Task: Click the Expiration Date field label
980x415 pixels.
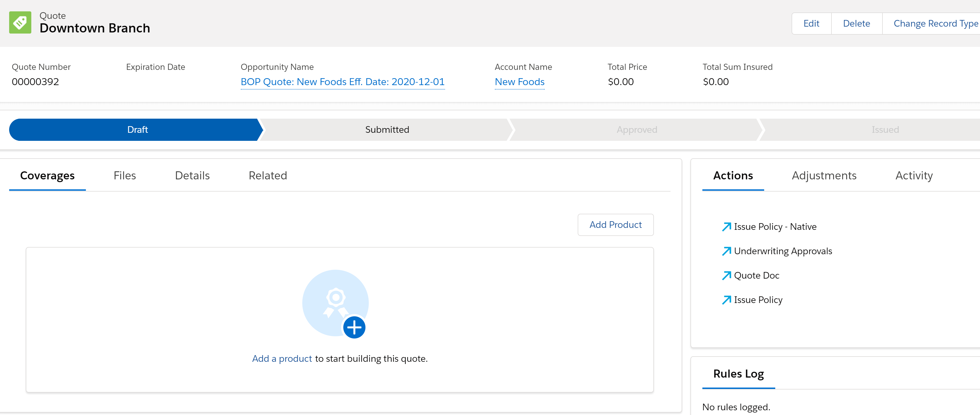Action: [155, 67]
